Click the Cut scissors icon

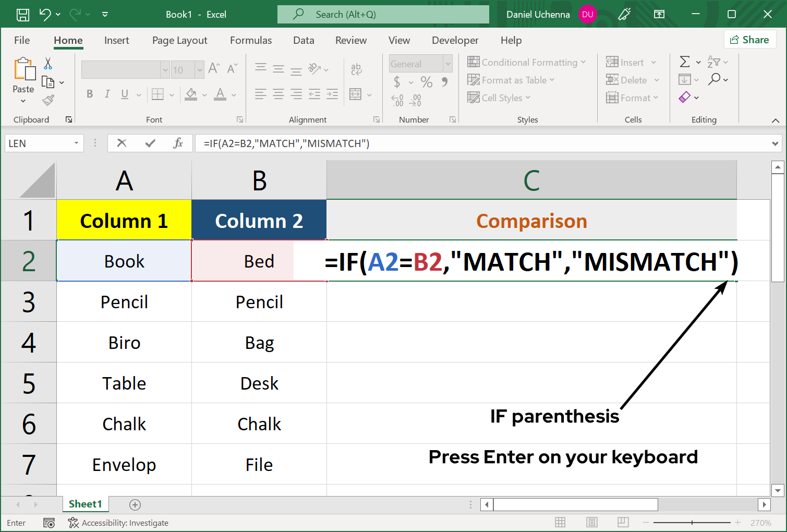pos(48,64)
